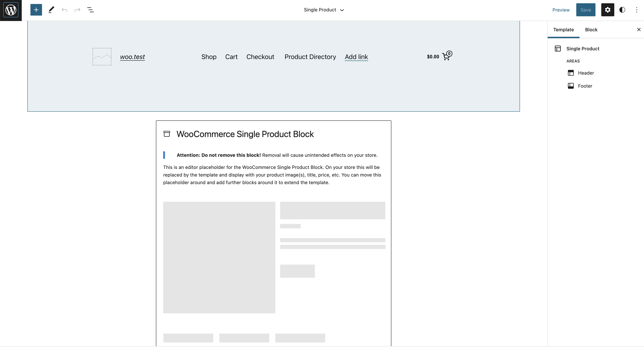Viewport: 644px width, 348px height.
Task: Open the block inserter plus button
Action: [x=36, y=10]
